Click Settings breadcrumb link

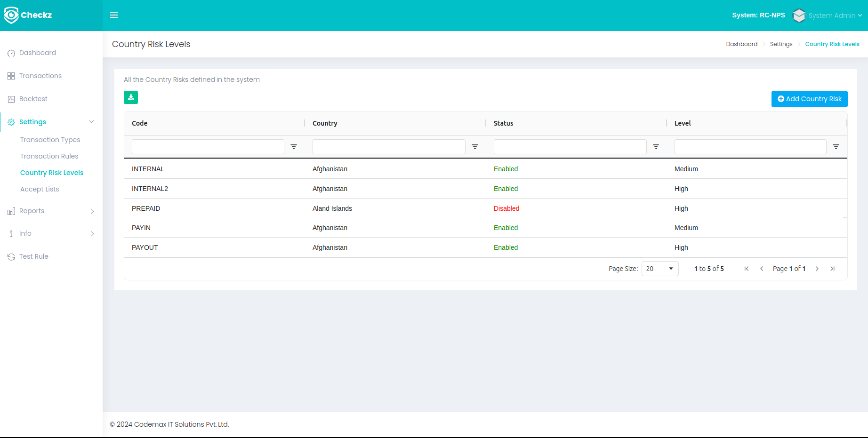pos(781,44)
